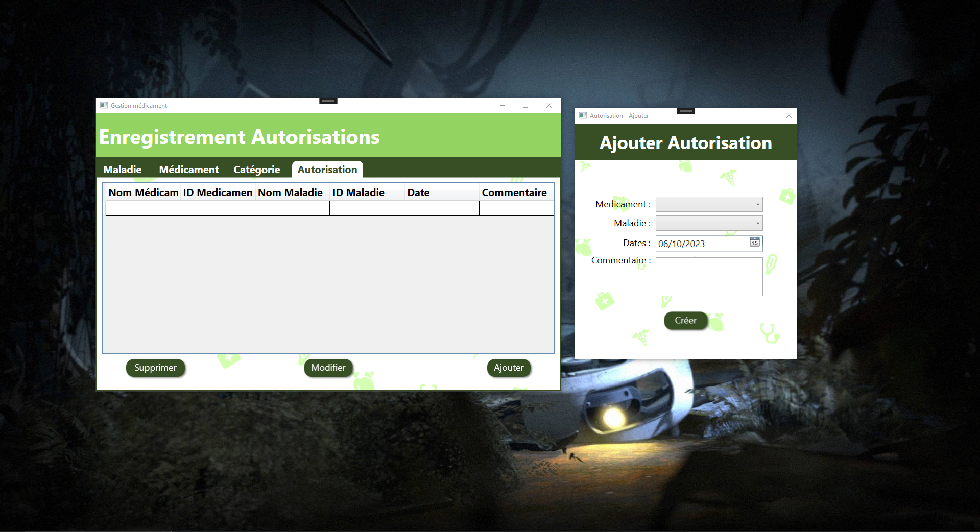
Task: Minimize the Gestion médicament window
Action: pos(502,105)
